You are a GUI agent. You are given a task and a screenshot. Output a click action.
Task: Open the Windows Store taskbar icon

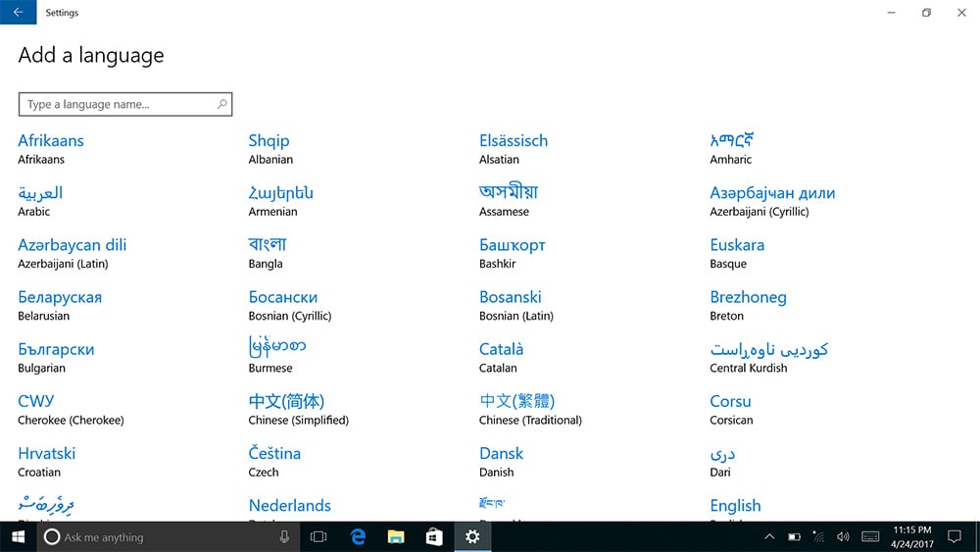[434, 536]
